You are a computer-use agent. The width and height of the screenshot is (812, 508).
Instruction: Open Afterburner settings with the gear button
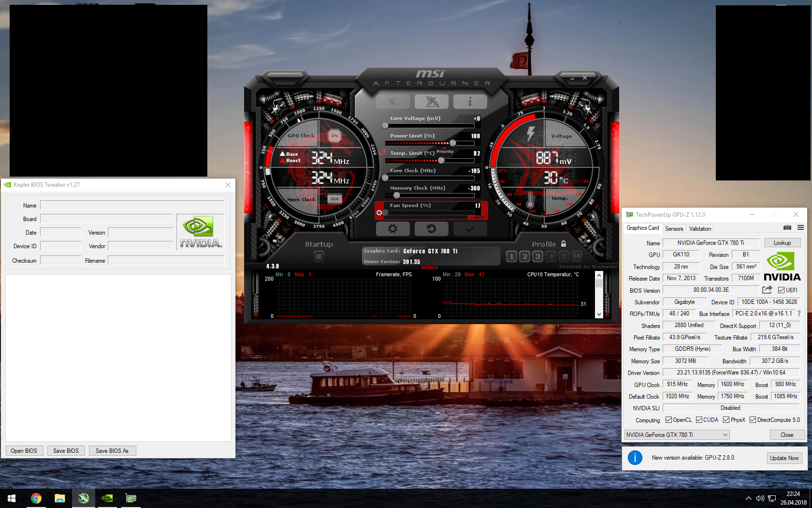point(392,228)
